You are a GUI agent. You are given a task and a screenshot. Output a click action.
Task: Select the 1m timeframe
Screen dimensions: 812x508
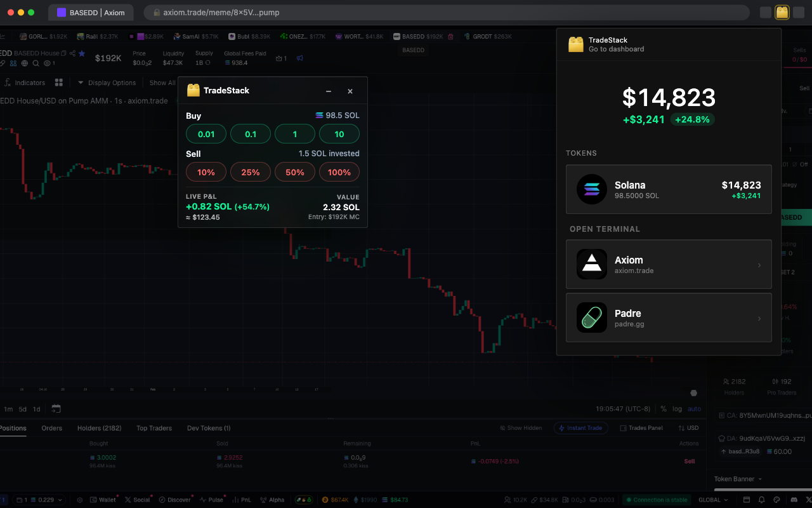(8, 409)
